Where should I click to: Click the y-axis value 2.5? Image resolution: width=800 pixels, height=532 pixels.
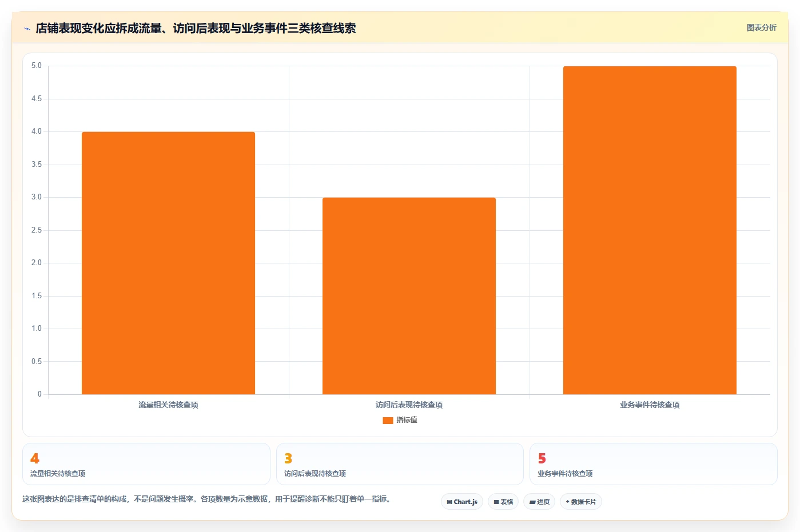pos(37,230)
